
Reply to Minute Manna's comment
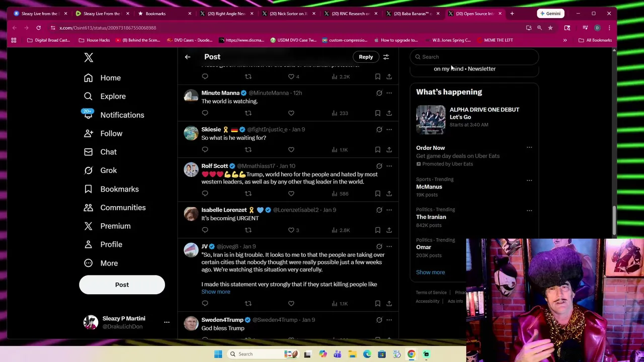[x=205, y=113]
